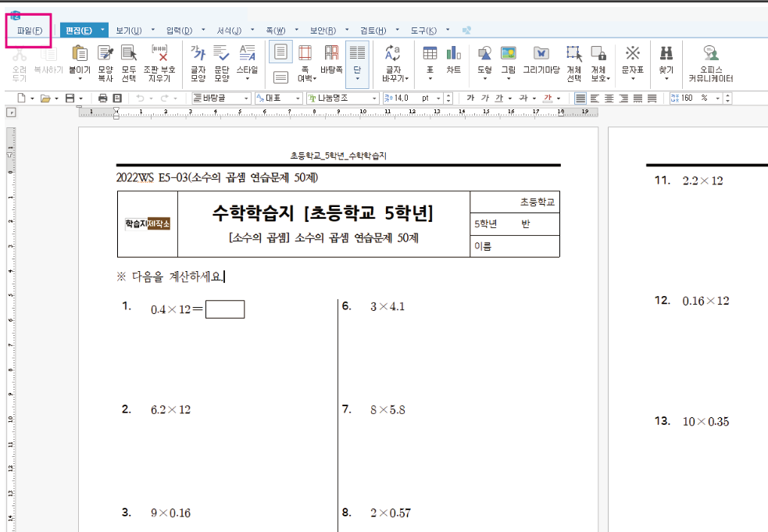Select Distribute alignment button
This screenshot has width=768, height=532.
tap(638, 98)
